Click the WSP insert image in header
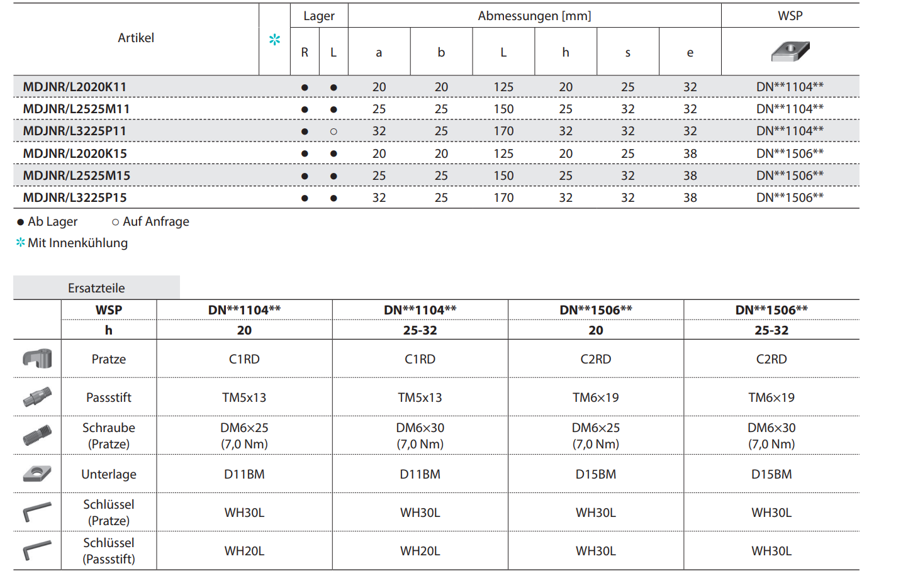The height and width of the screenshot is (588, 908). pos(790,52)
